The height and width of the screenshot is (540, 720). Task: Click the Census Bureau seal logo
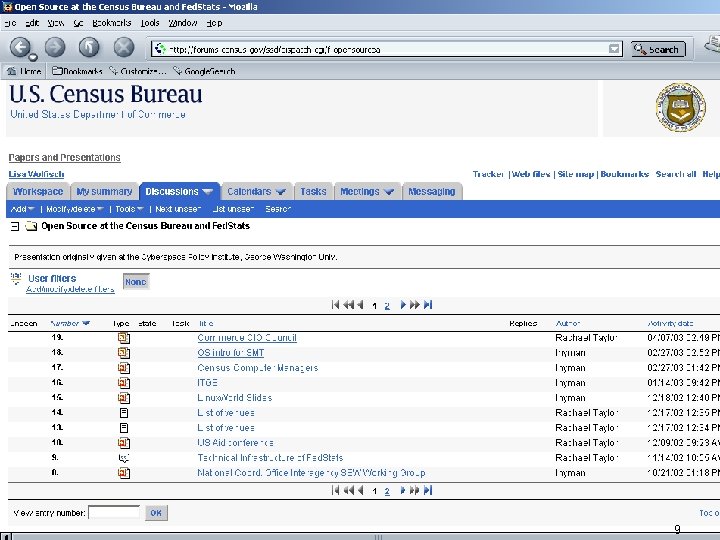(x=681, y=107)
